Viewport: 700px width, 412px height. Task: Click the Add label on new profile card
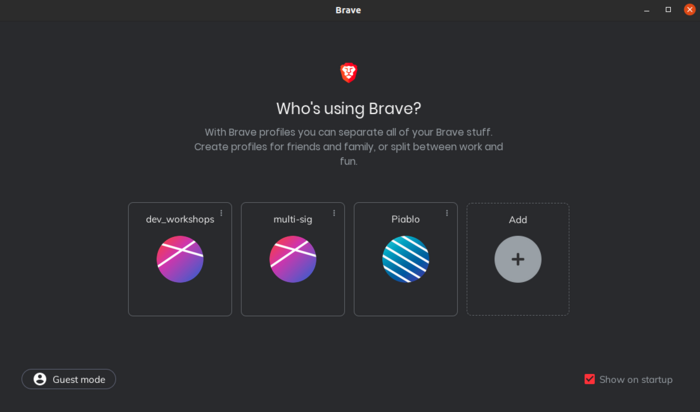[x=518, y=220]
